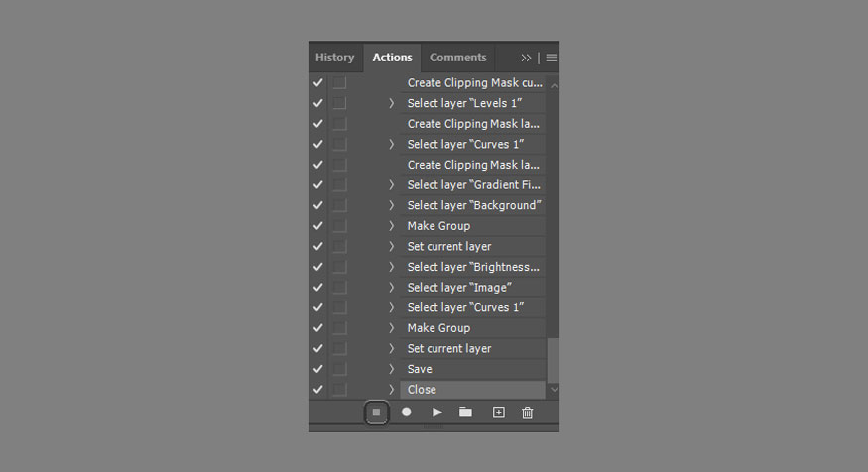Select the Select layer "Image" step

(x=473, y=288)
